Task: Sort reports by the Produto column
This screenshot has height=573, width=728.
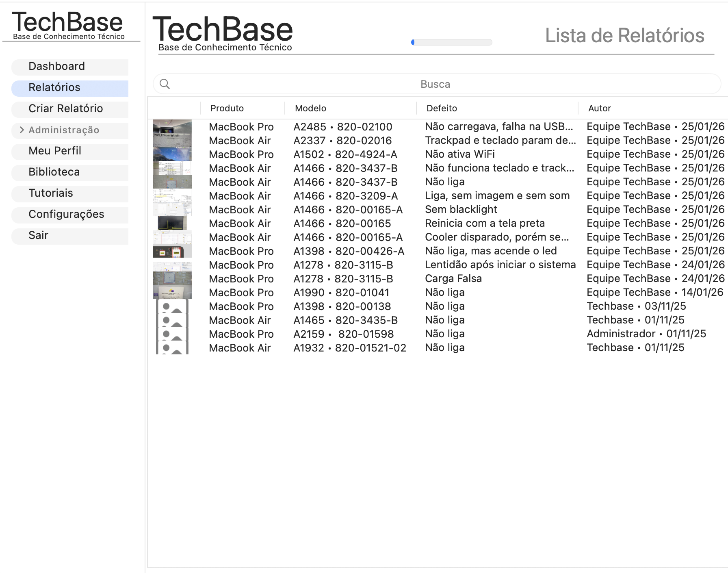Action: point(227,108)
